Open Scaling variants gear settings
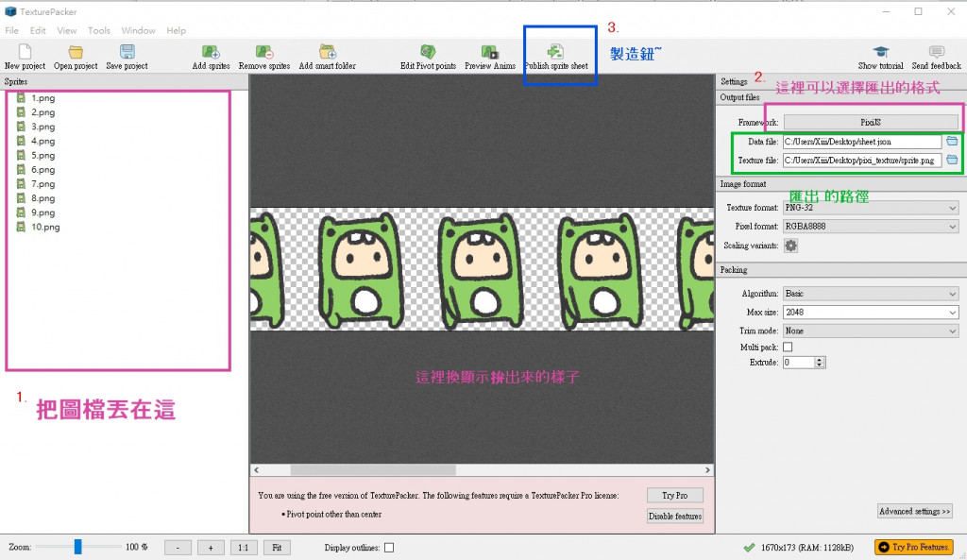 [x=790, y=246]
